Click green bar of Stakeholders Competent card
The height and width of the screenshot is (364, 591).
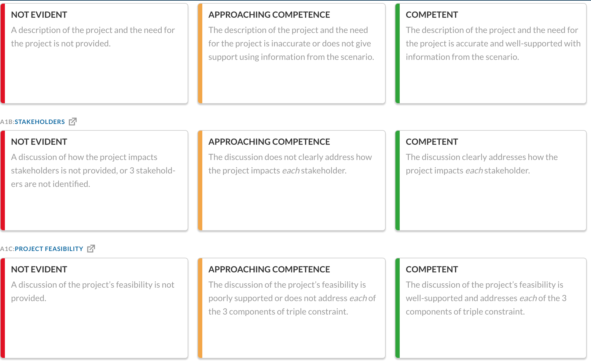coord(398,180)
